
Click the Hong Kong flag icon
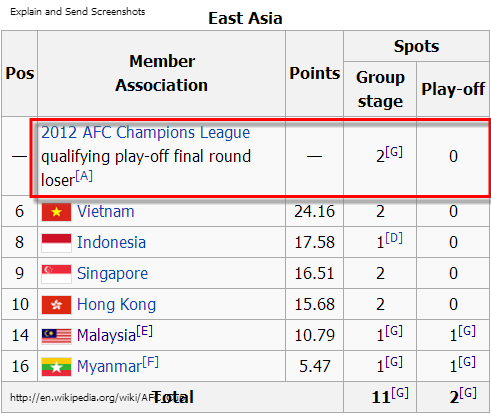click(x=56, y=305)
